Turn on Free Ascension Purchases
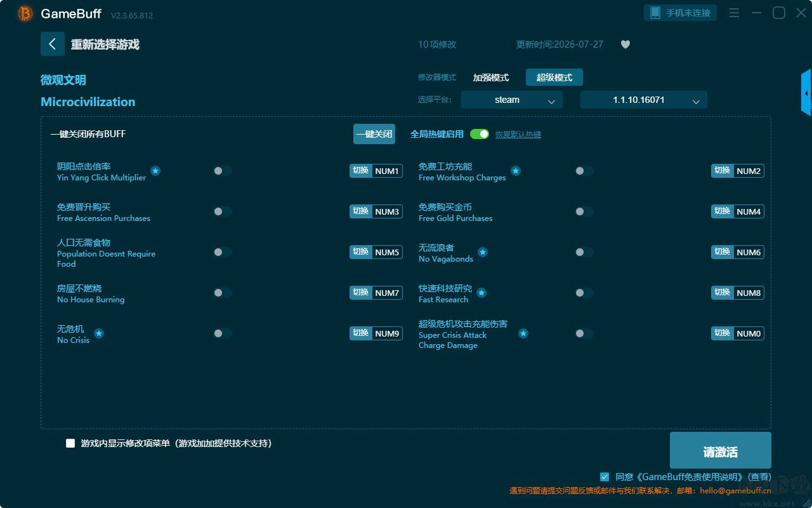 (x=223, y=211)
